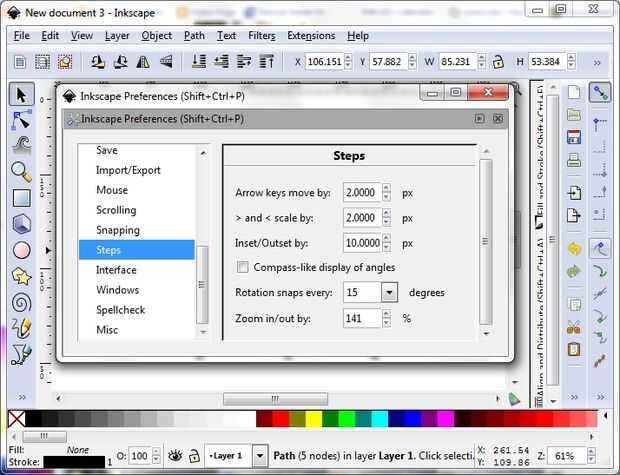This screenshot has height=475, width=620.
Task: Select Windows in preferences list
Action: click(136, 290)
